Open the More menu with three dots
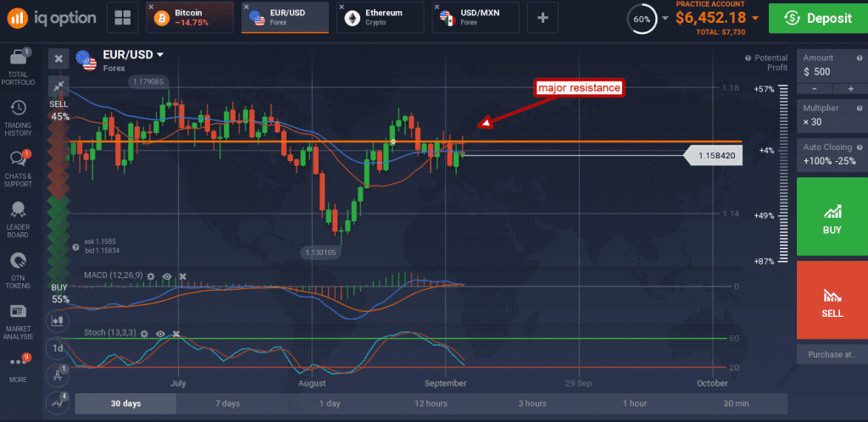 coord(19,369)
